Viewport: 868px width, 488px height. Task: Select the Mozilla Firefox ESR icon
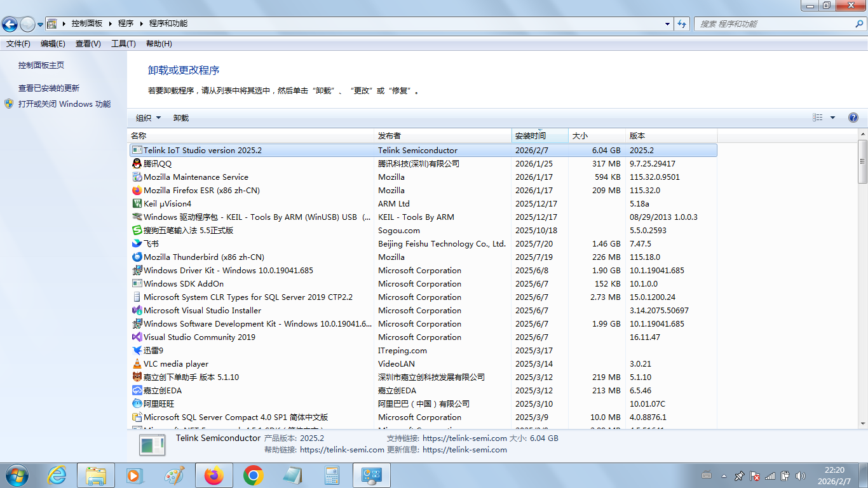[x=137, y=191]
